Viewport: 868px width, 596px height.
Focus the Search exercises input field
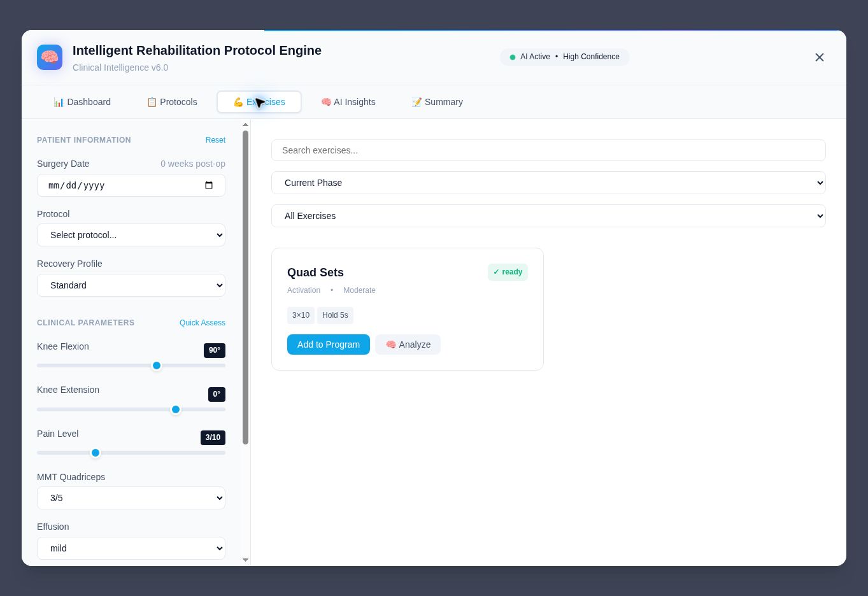pyautogui.click(x=548, y=150)
